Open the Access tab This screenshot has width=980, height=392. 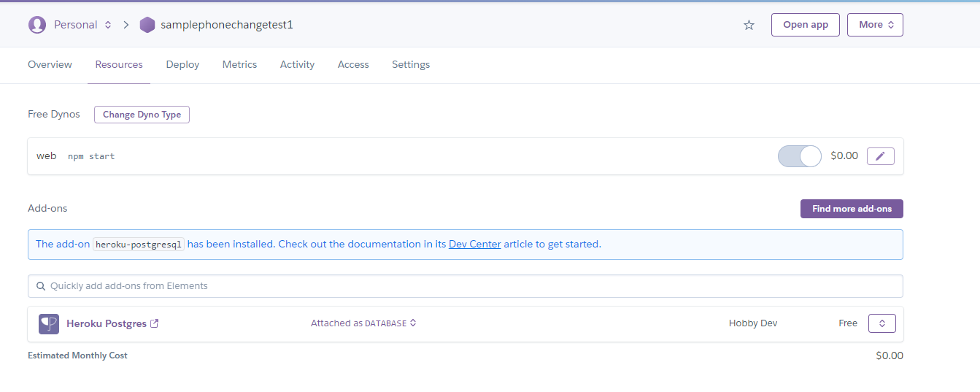(353, 64)
